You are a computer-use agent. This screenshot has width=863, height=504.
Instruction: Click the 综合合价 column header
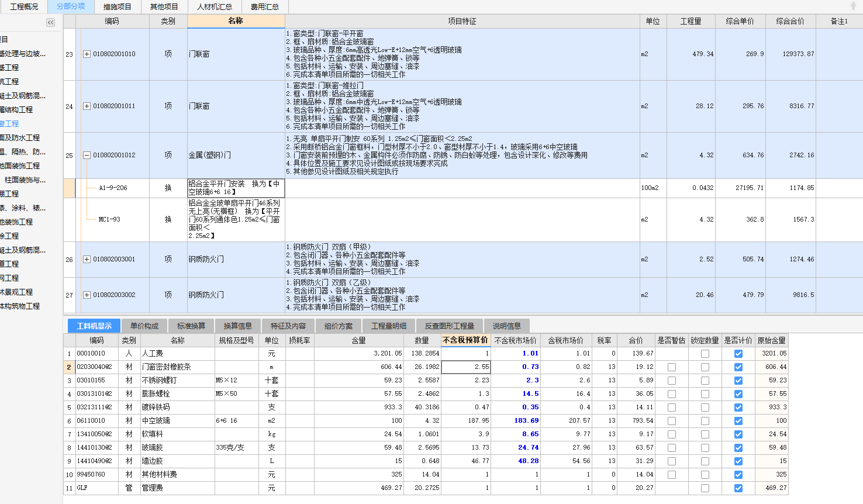pos(790,21)
